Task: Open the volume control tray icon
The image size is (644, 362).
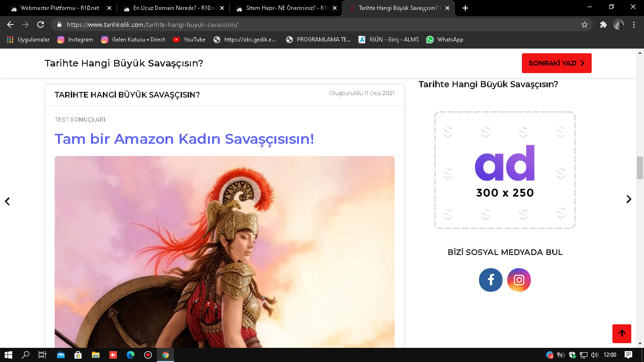Action: click(594, 355)
